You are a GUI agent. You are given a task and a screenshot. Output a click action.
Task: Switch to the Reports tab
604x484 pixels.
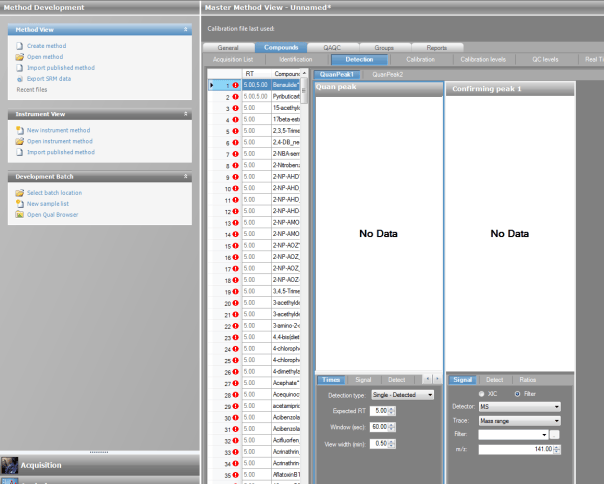pyautogui.click(x=437, y=48)
